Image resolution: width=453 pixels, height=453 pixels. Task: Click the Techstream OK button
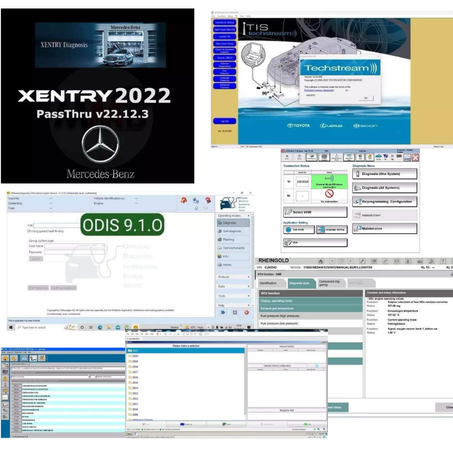(366, 98)
